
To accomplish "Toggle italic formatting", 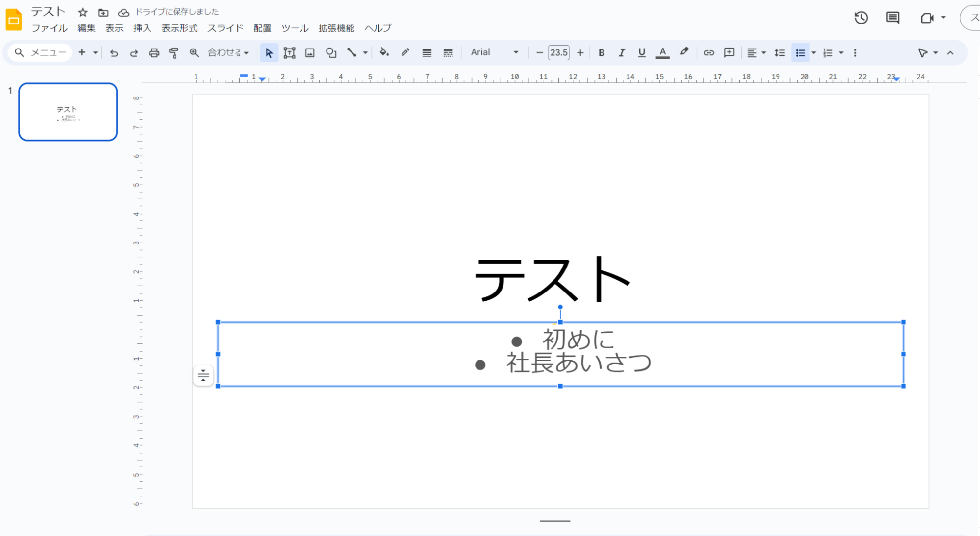I will click(x=621, y=53).
